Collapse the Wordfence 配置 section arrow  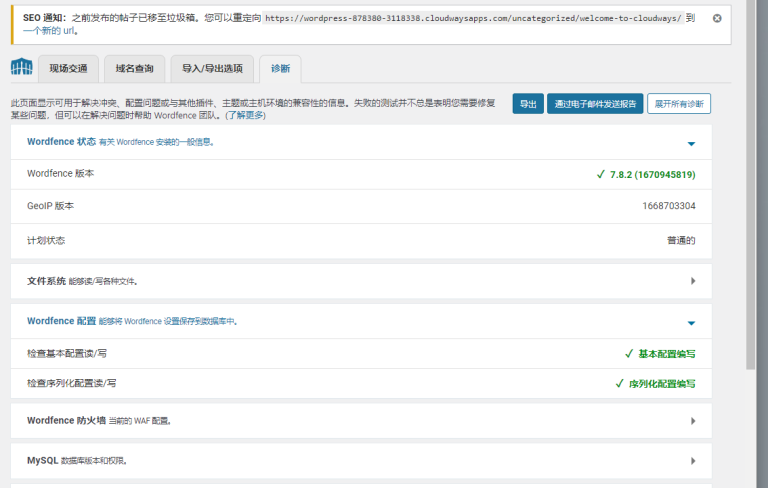[691, 323]
